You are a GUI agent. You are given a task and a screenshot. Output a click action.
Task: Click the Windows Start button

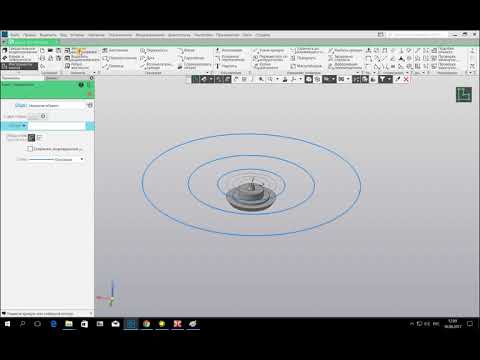coord(7,324)
